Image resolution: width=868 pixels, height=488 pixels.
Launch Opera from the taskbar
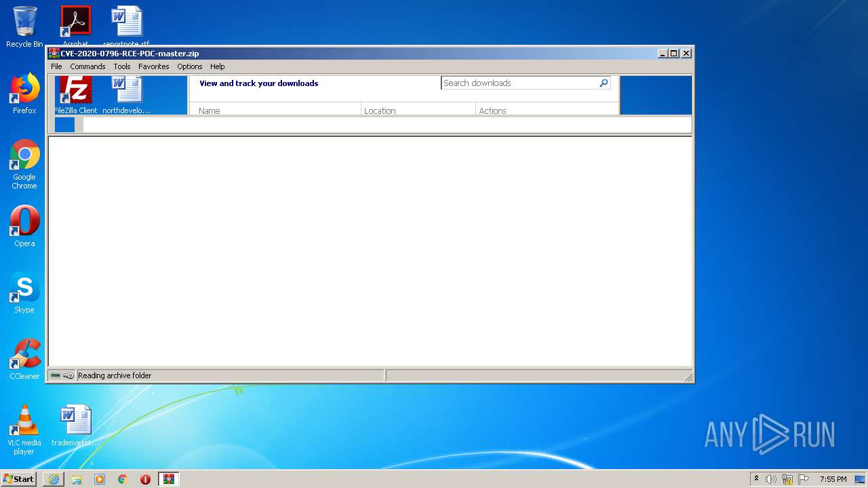coord(145,479)
